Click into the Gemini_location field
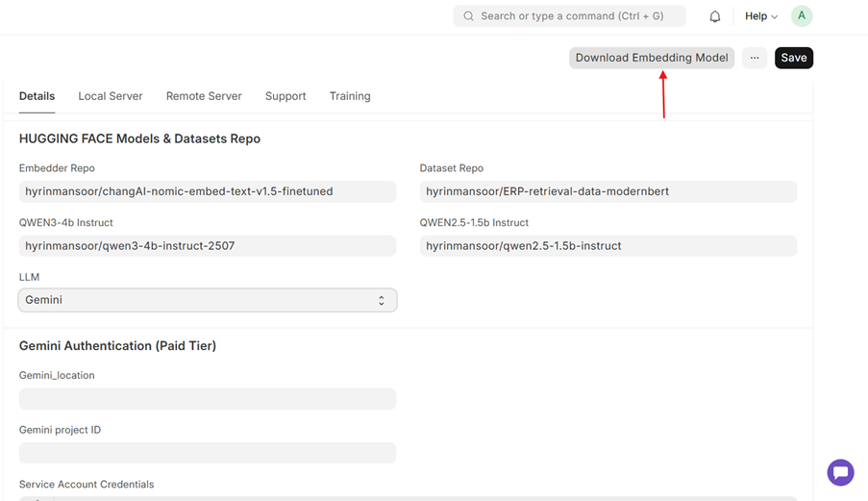 click(x=207, y=398)
